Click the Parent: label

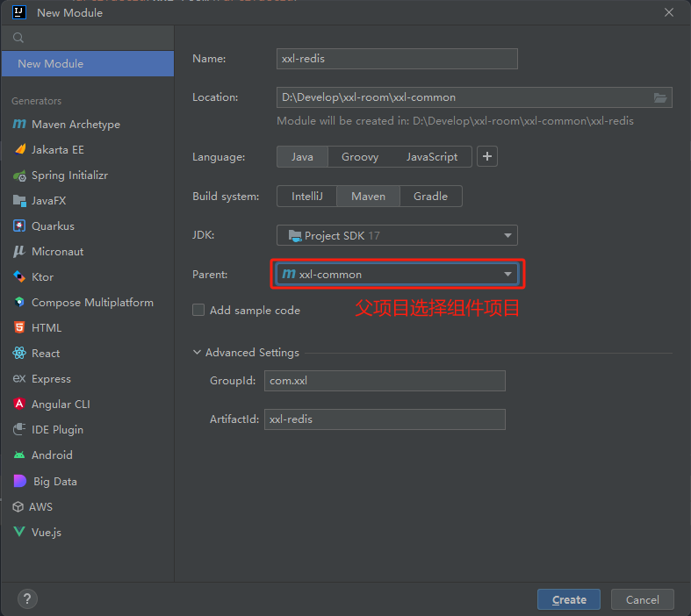click(210, 275)
